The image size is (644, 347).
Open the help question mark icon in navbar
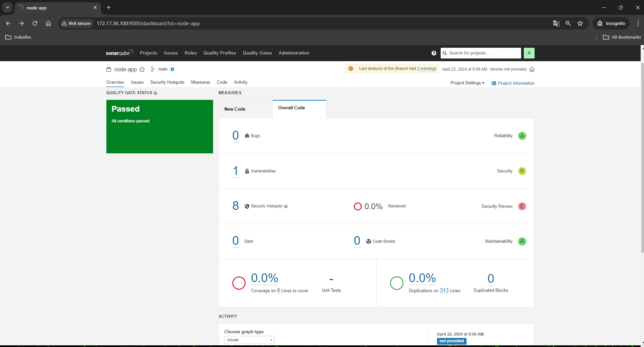click(434, 53)
